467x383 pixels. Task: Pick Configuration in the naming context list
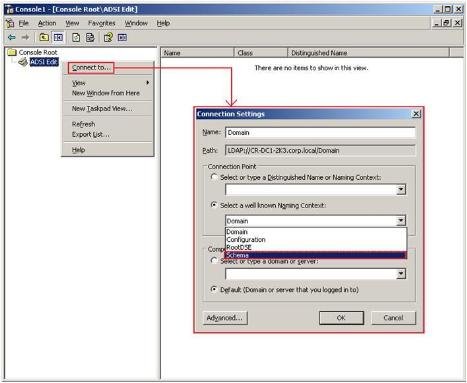tap(316, 240)
